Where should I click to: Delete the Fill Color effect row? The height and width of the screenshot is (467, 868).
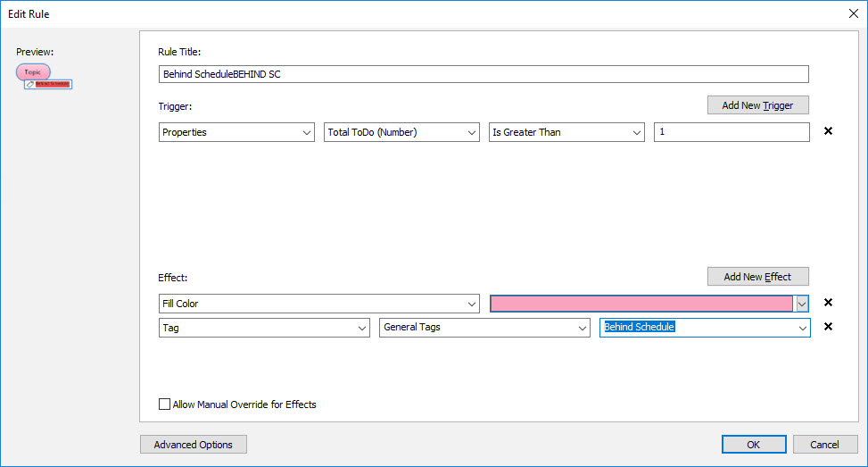[x=828, y=304]
